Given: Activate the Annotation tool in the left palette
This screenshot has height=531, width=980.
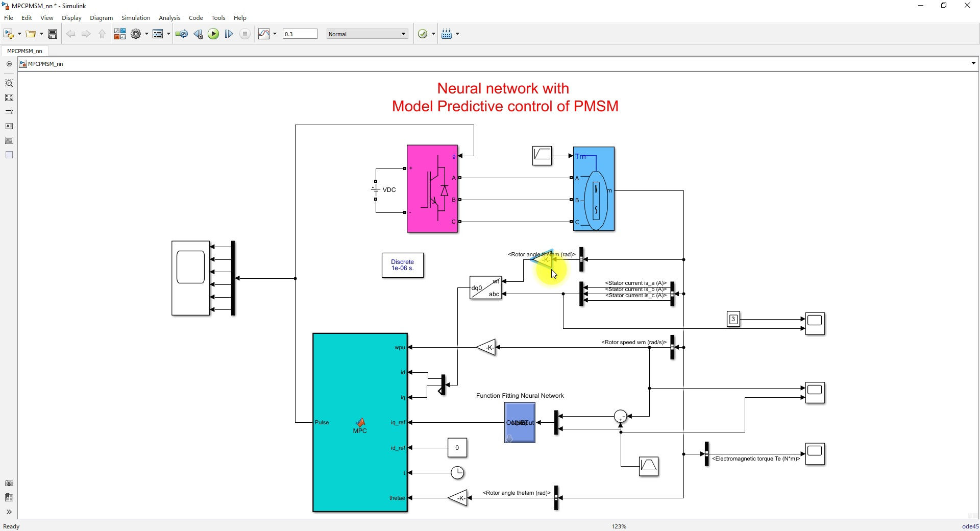Looking at the screenshot, I should [9, 126].
